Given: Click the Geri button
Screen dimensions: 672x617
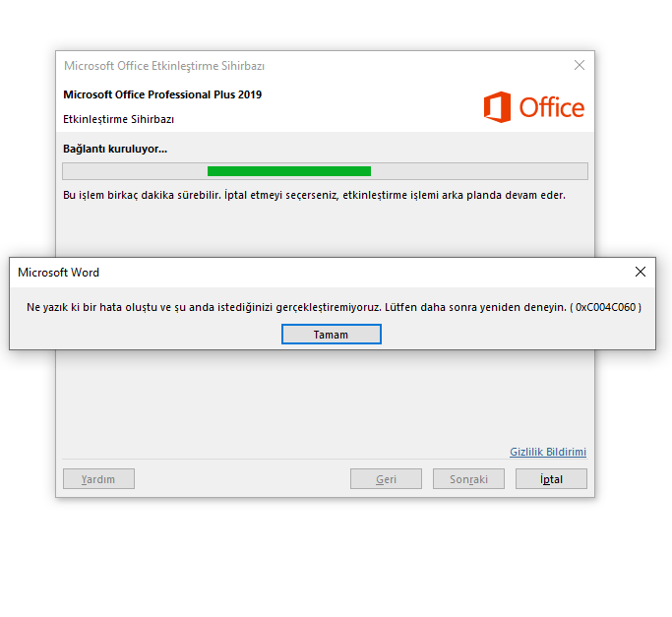Looking at the screenshot, I should pos(386,479).
